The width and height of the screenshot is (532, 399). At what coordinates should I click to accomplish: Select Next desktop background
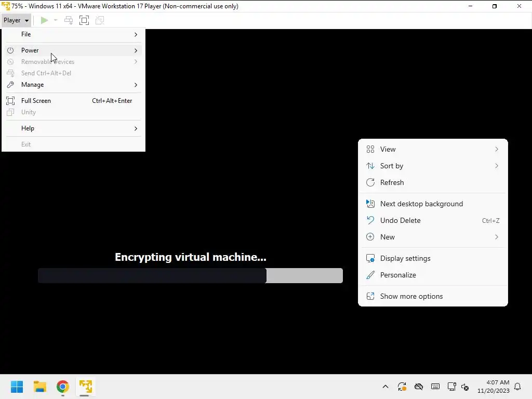(x=433, y=204)
